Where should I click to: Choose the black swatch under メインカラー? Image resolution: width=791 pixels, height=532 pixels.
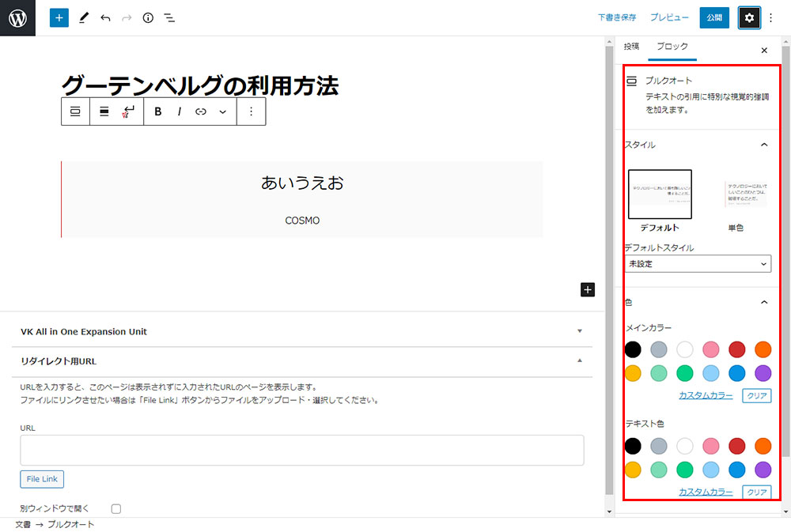point(633,349)
